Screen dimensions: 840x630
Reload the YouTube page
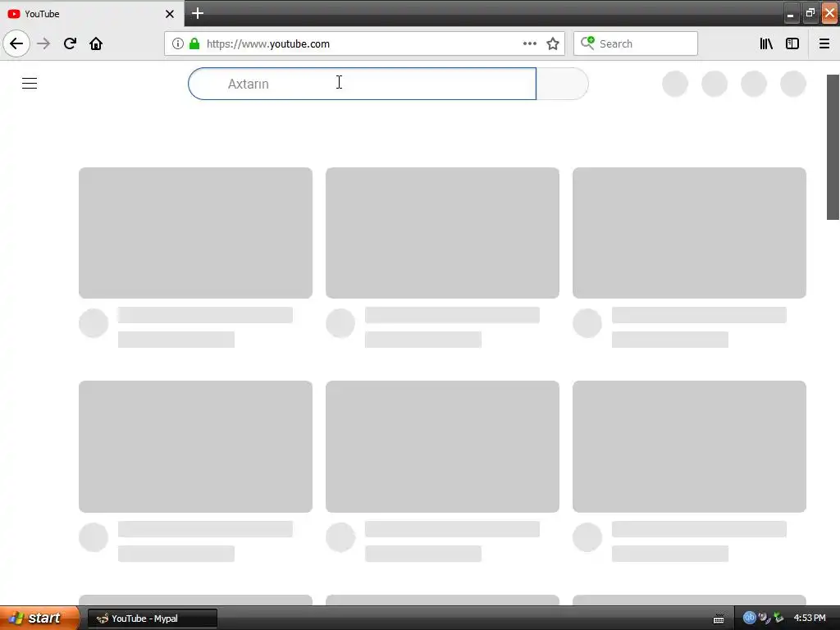pyautogui.click(x=70, y=43)
